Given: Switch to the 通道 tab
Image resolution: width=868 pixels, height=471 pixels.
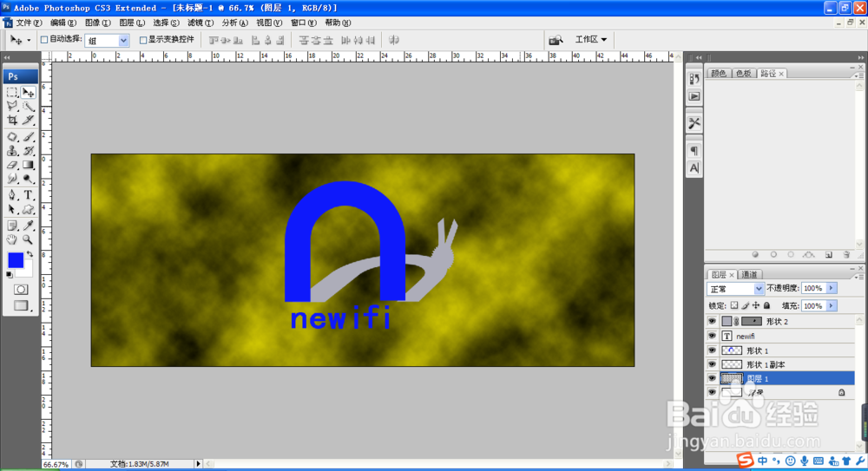Looking at the screenshot, I should pyautogui.click(x=750, y=274).
